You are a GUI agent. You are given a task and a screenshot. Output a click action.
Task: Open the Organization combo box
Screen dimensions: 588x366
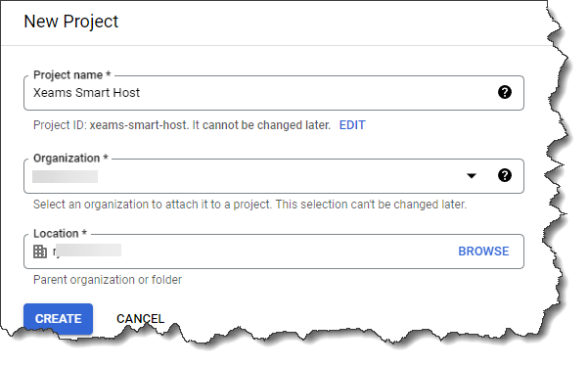[274, 176]
